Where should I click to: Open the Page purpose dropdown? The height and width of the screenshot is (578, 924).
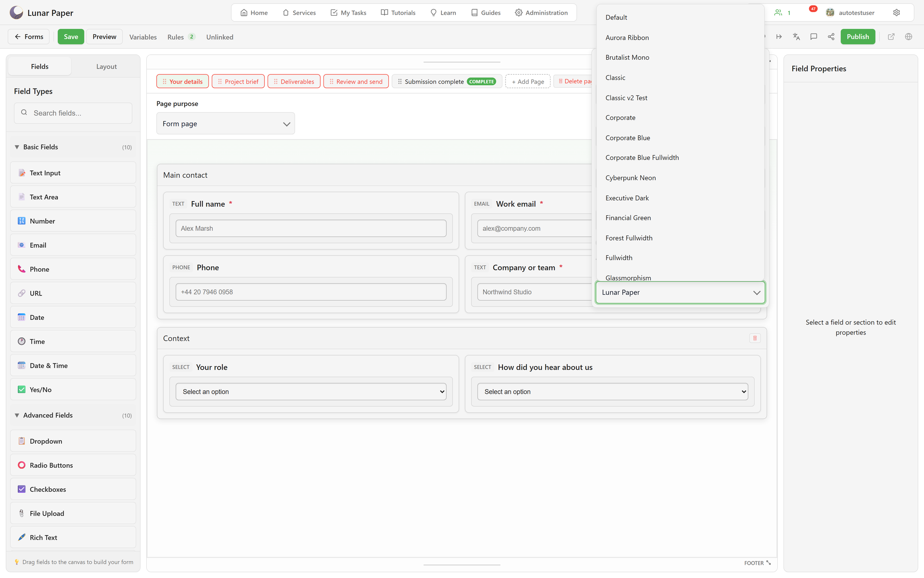[226, 124]
